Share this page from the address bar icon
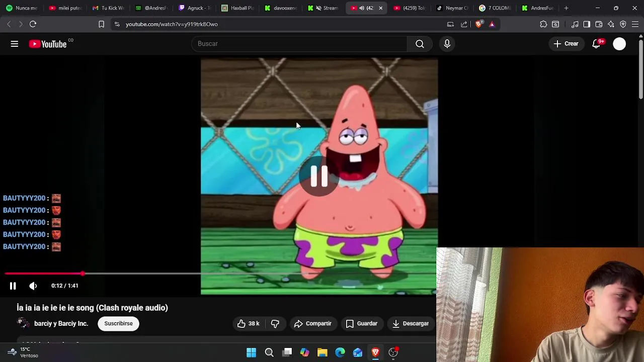The image size is (644, 362). [464, 24]
